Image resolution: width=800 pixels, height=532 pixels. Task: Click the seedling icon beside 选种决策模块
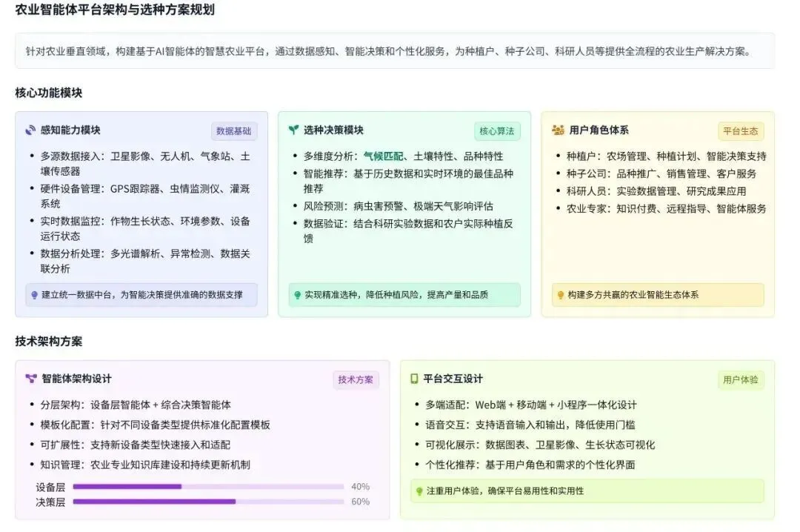[293, 130]
